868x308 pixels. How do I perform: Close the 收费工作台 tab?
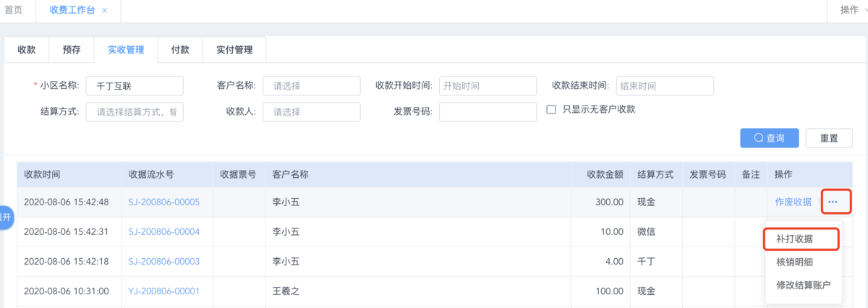tap(105, 11)
